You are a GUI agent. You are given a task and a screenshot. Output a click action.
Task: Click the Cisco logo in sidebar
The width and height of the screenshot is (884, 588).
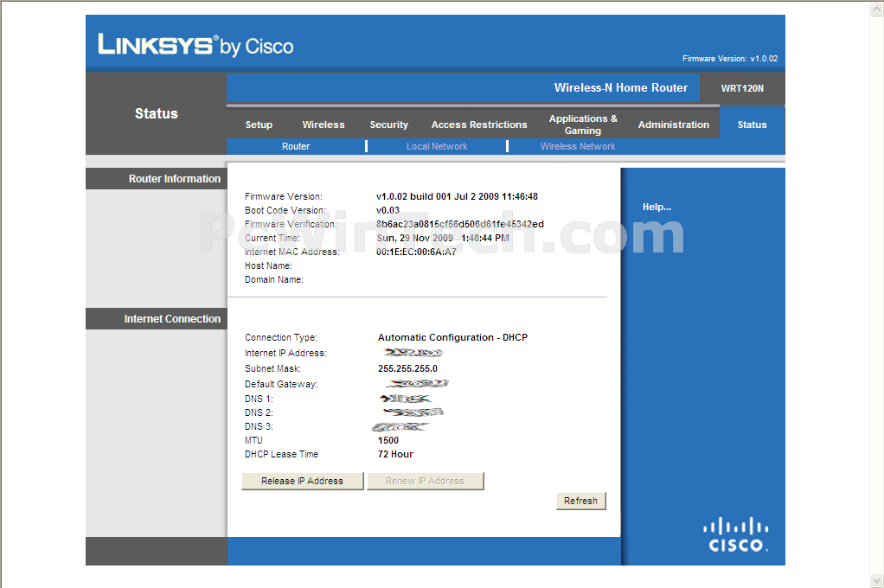(736, 534)
